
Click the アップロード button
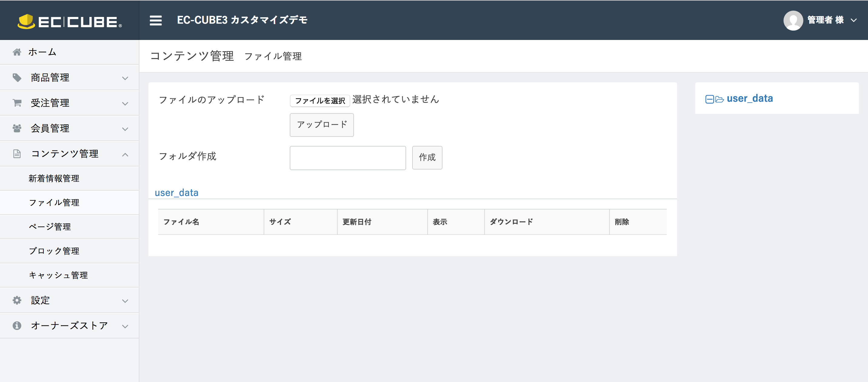[322, 125]
